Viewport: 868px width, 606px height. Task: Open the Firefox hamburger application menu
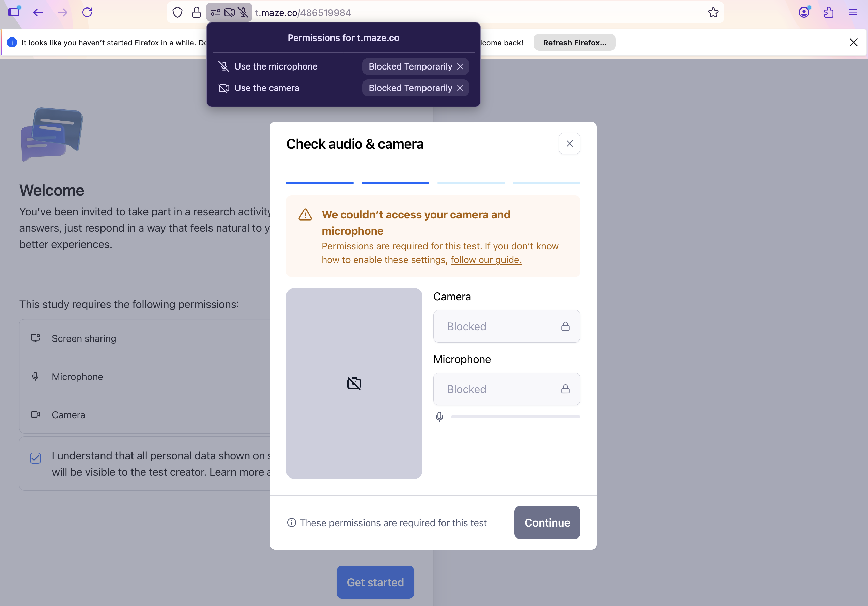853,13
